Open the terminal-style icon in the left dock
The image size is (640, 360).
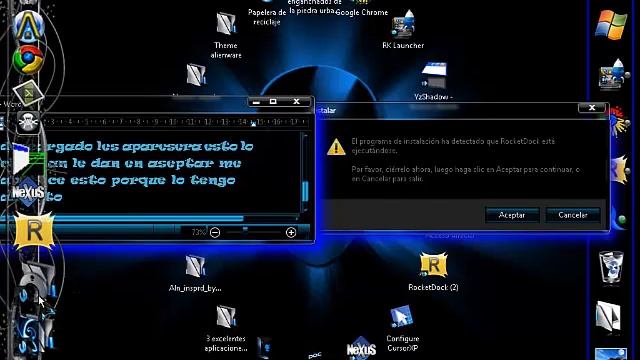click(28, 93)
